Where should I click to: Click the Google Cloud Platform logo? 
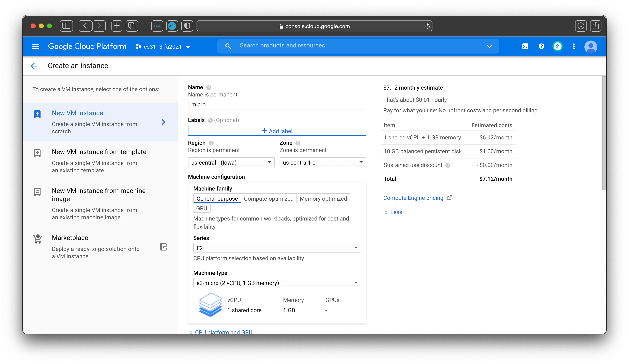tap(87, 46)
